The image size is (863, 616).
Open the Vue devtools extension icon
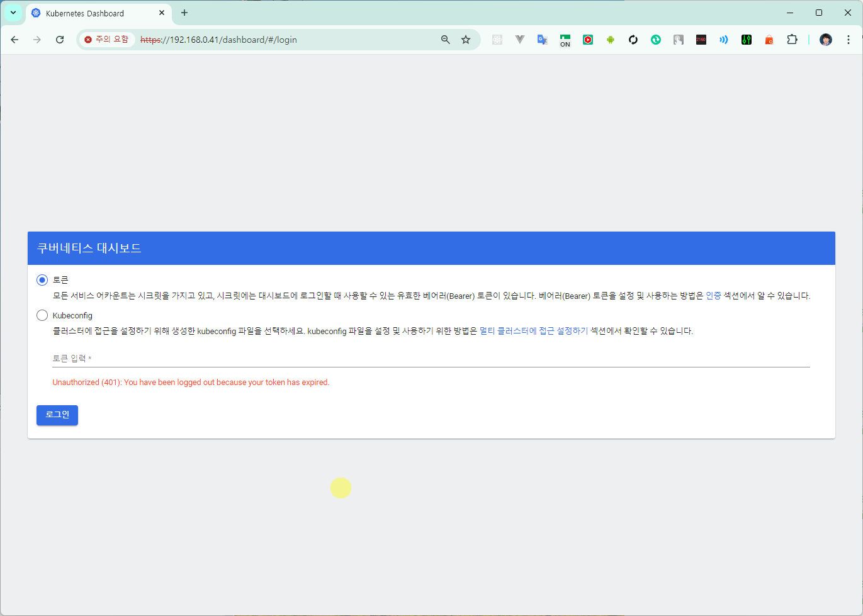(520, 40)
